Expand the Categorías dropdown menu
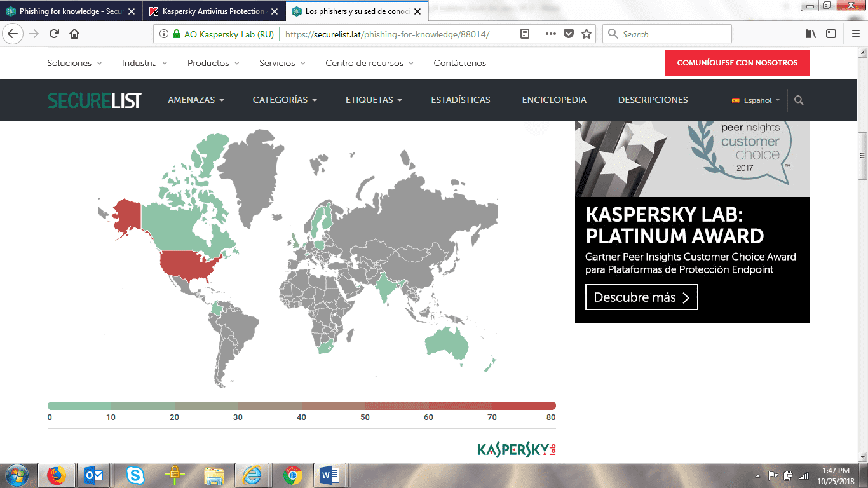This screenshot has width=868, height=488. tap(284, 100)
